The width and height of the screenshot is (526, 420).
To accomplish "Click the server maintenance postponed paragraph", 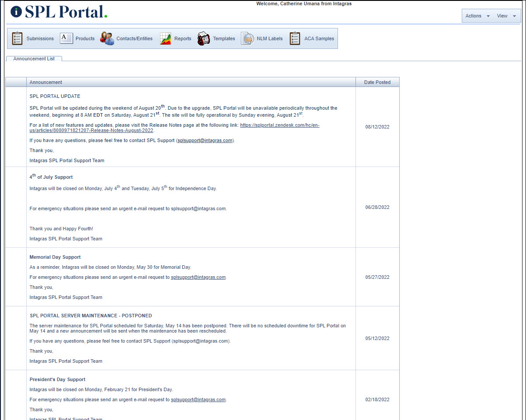I will (x=188, y=328).
